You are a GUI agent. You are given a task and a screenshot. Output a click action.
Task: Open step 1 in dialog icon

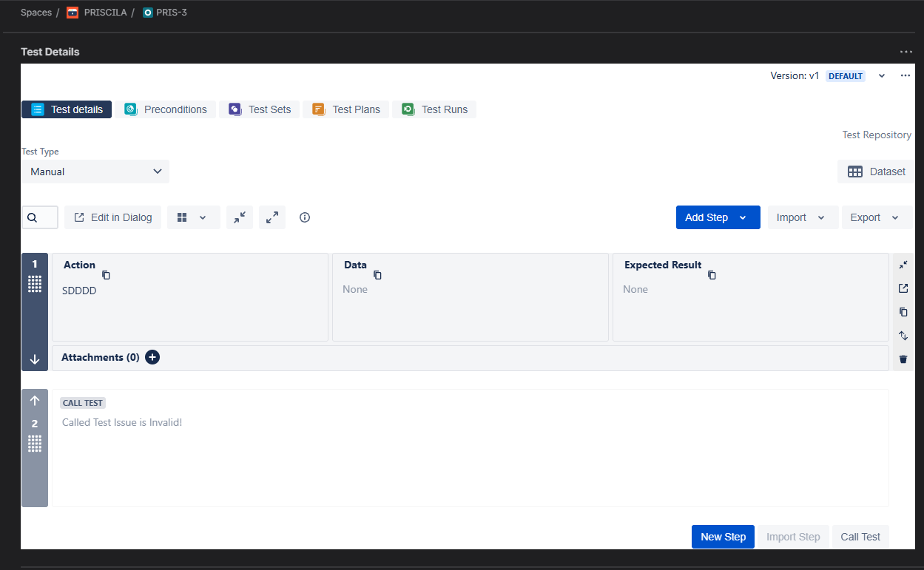point(903,288)
